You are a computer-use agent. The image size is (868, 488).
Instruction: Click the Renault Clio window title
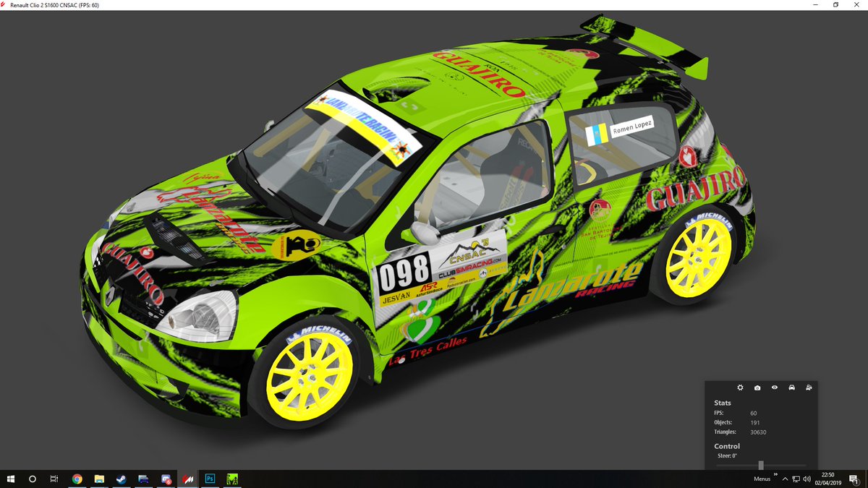(x=54, y=5)
